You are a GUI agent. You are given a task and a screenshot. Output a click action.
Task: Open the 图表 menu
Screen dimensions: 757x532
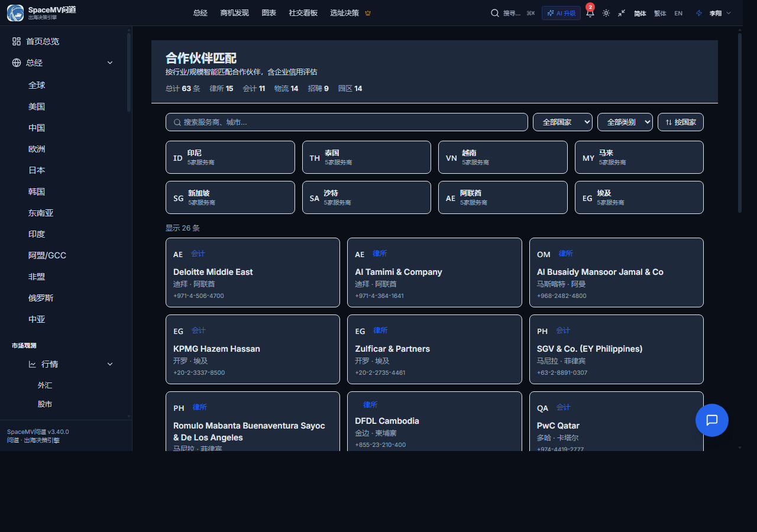tap(269, 13)
